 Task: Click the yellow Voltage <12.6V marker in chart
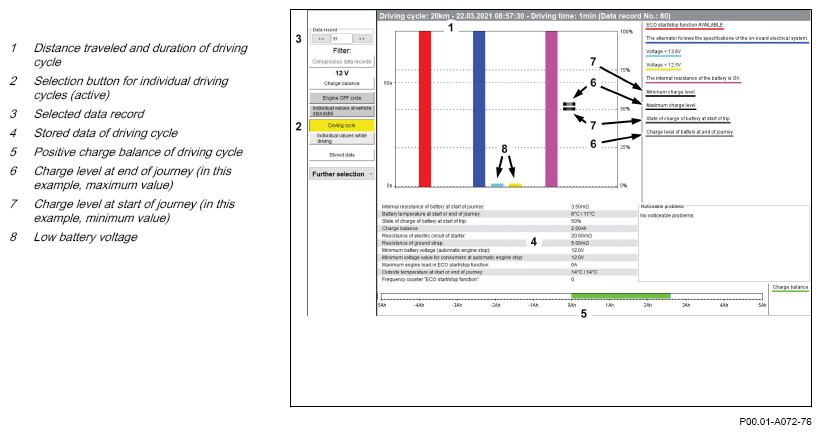[x=515, y=185]
